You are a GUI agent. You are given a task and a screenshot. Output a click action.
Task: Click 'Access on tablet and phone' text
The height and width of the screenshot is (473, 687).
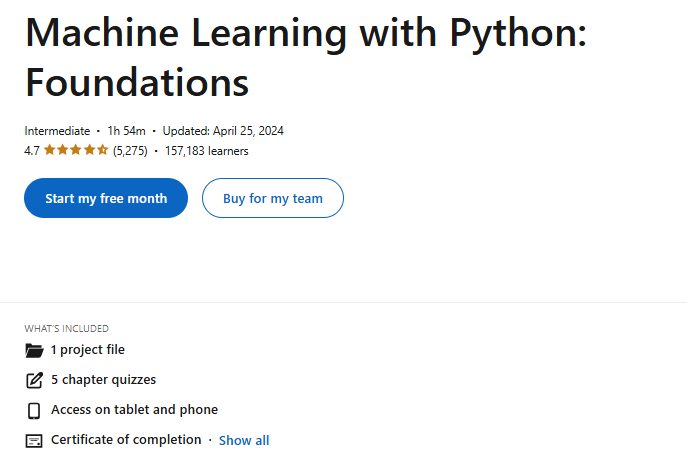[x=135, y=409]
